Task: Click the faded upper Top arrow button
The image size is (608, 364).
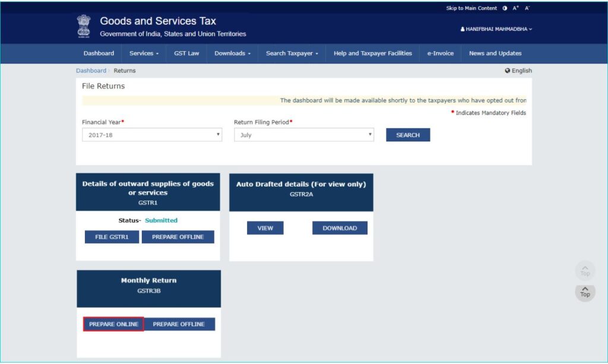Action: click(x=585, y=271)
